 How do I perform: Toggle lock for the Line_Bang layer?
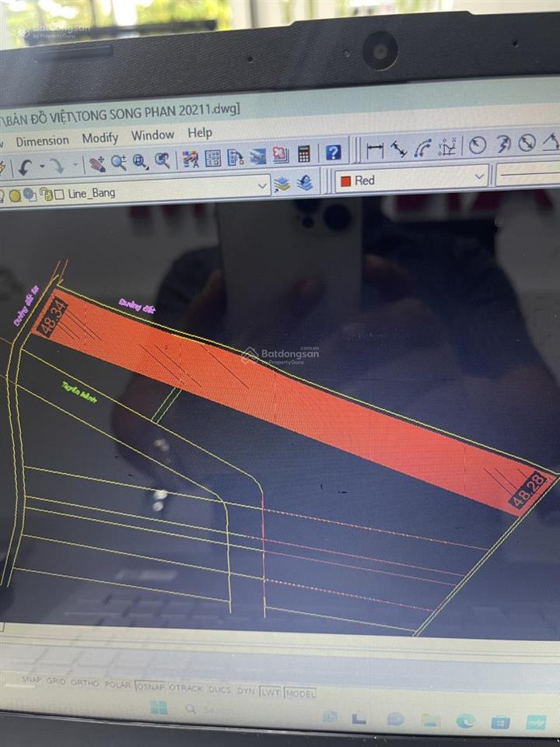(x=46, y=195)
